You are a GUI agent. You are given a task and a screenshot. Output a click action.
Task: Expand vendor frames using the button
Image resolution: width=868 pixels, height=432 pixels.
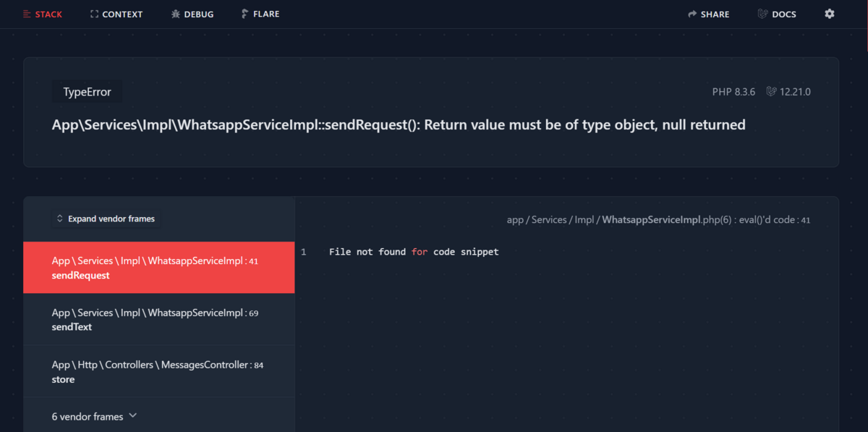106,219
